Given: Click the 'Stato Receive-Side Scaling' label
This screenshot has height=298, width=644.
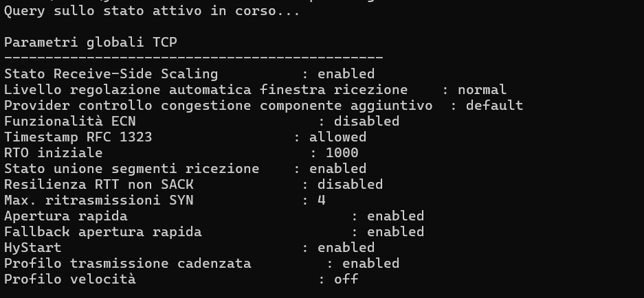Looking at the screenshot, I should coord(111,74).
